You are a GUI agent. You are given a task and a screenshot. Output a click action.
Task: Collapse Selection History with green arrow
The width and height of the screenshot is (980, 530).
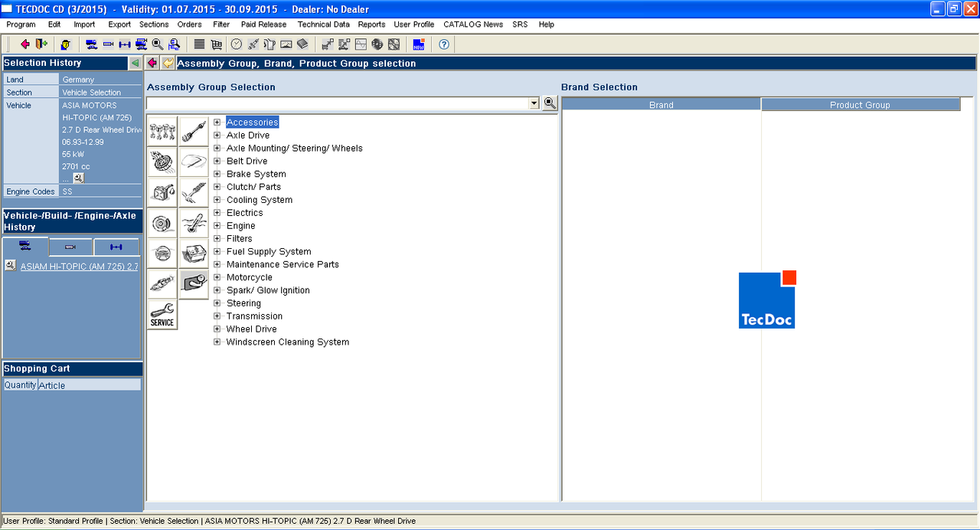coord(135,63)
